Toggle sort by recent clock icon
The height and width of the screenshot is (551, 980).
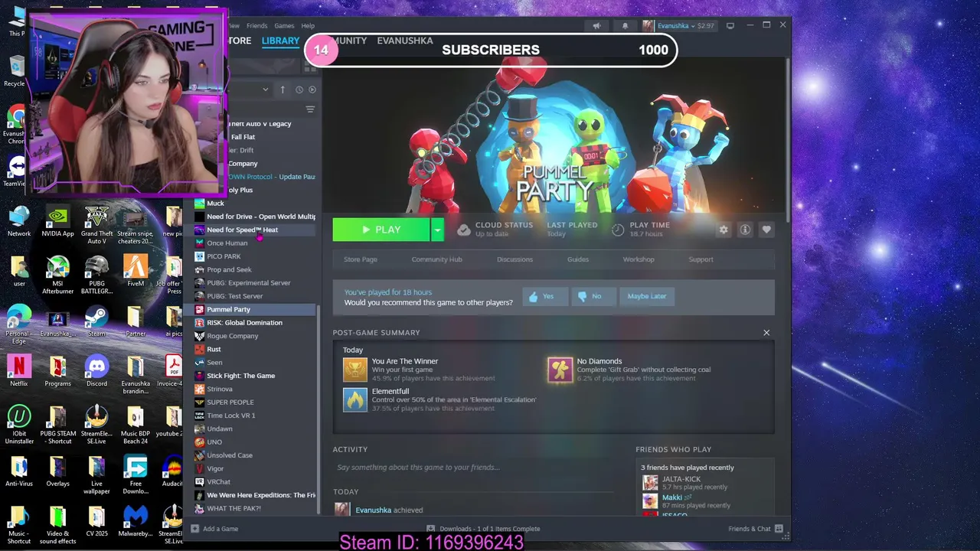(299, 90)
